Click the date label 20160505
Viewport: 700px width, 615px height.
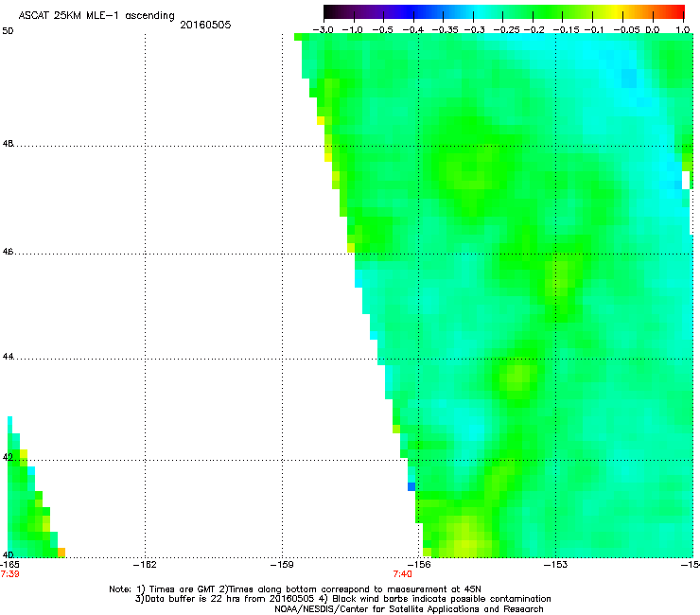(x=205, y=25)
